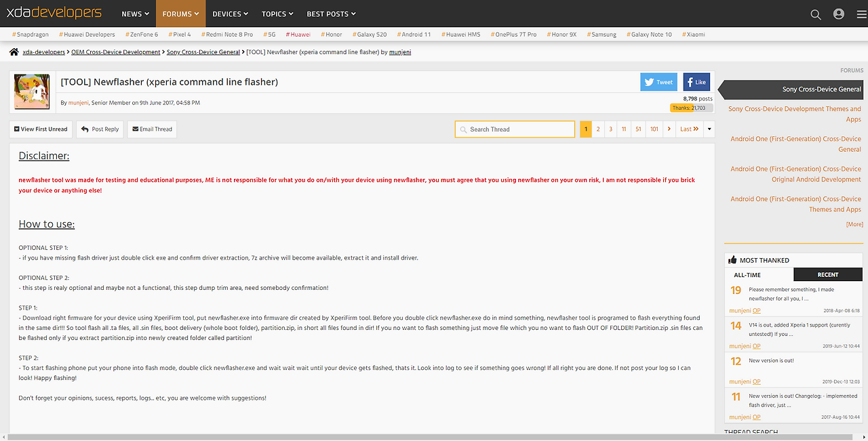
Task: Click the Thanks: 21,703 badge
Action: pyautogui.click(x=691, y=108)
